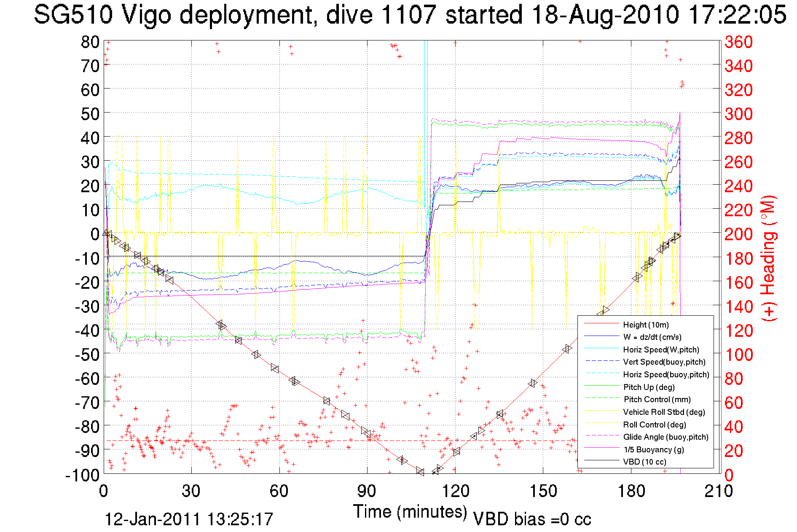Select the "Pitch Control (mm)" legend entry
This screenshot has width=797, height=532.
(657, 399)
